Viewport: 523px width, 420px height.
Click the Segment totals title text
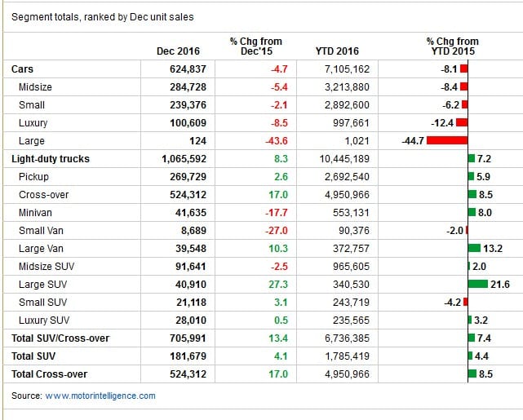tap(103, 17)
